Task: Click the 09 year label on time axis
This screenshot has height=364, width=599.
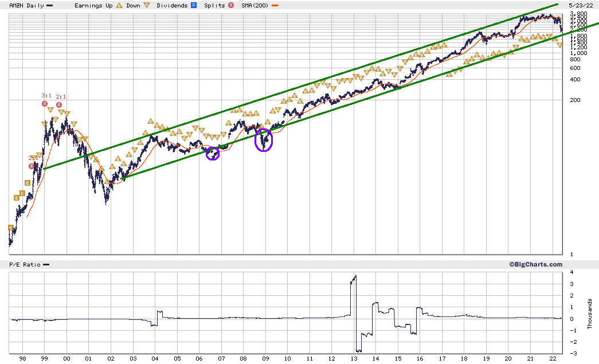Action: tap(265, 359)
